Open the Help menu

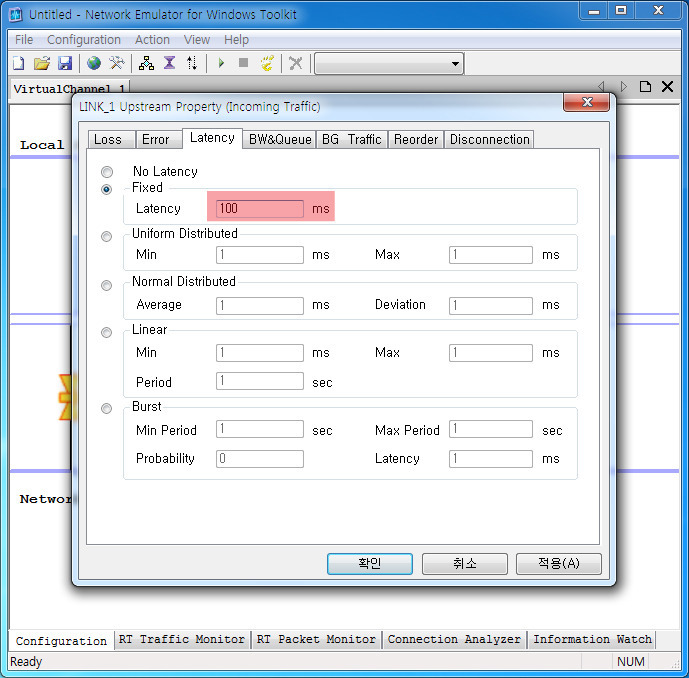(x=236, y=40)
